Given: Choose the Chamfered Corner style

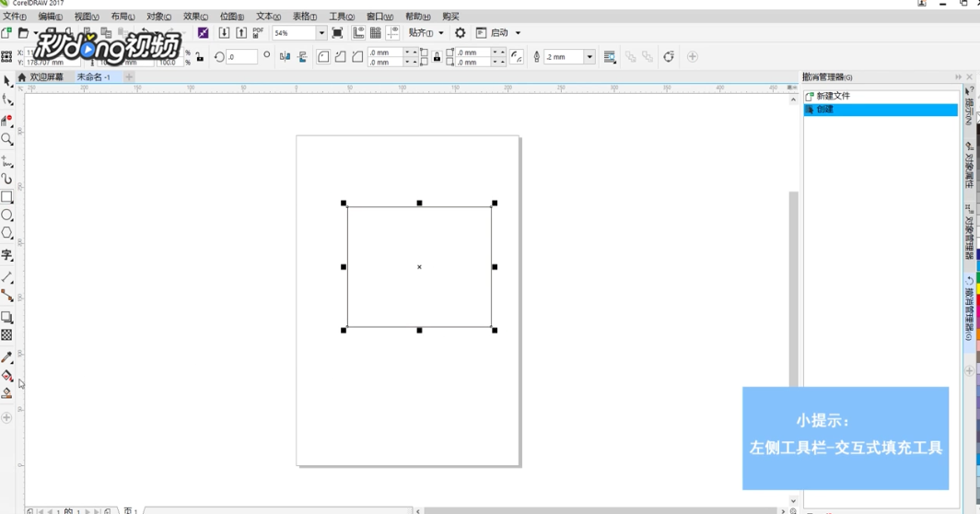Looking at the screenshot, I should tap(357, 57).
